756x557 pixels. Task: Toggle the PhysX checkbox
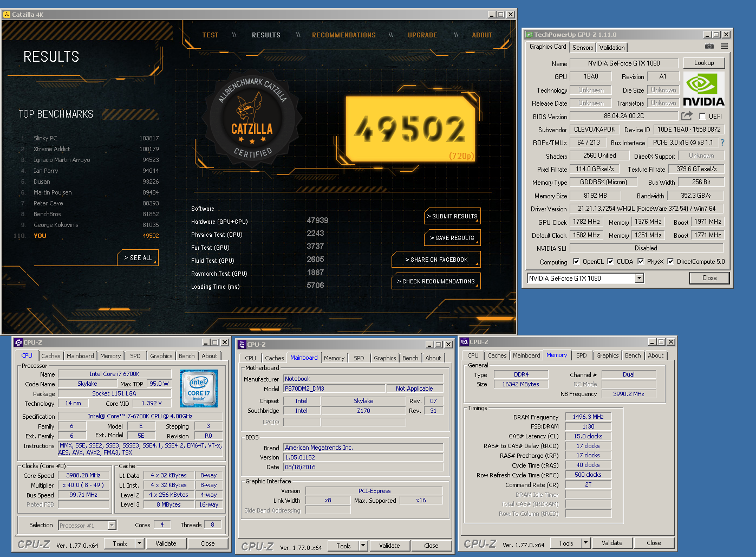(x=641, y=261)
